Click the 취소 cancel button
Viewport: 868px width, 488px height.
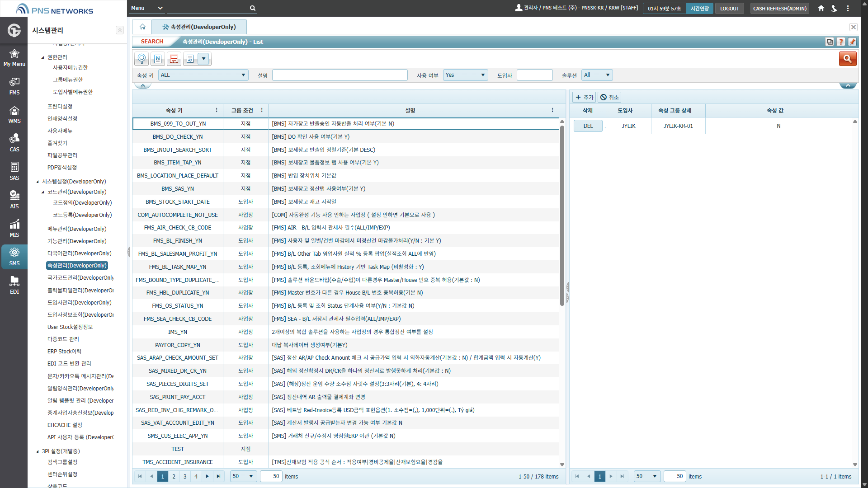[x=609, y=97]
